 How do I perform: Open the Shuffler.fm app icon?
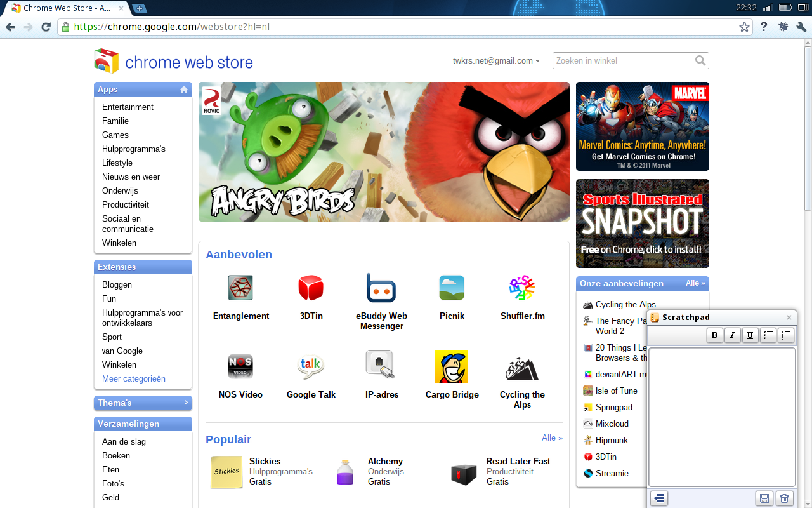click(x=522, y=288)
